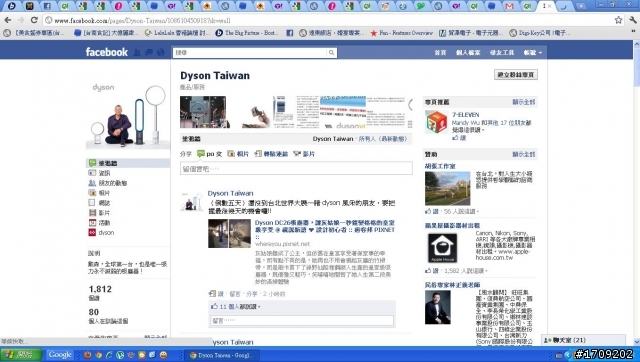Viewport: 640px width, 362px height.
Task: Open the 聊天室 (21) chat bar
Action: point(583,340)
